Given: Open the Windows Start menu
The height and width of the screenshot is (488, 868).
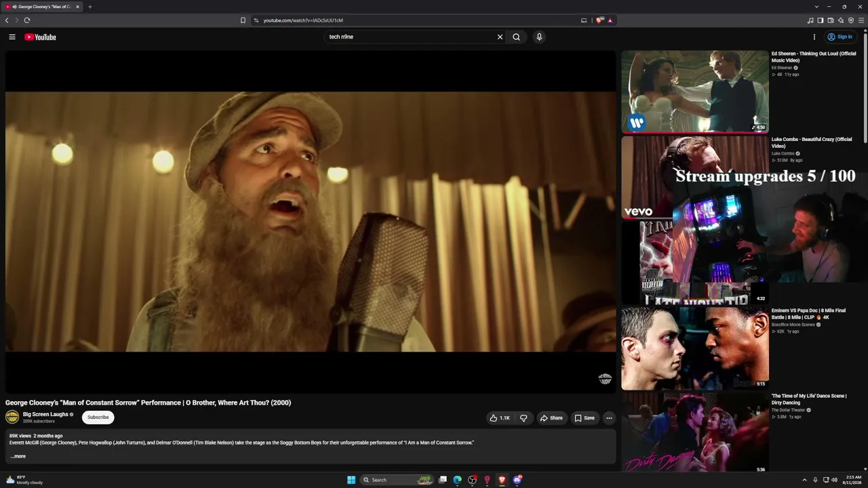Looking at the screenshot, I should pyautogui.click(x=351, y=480).
